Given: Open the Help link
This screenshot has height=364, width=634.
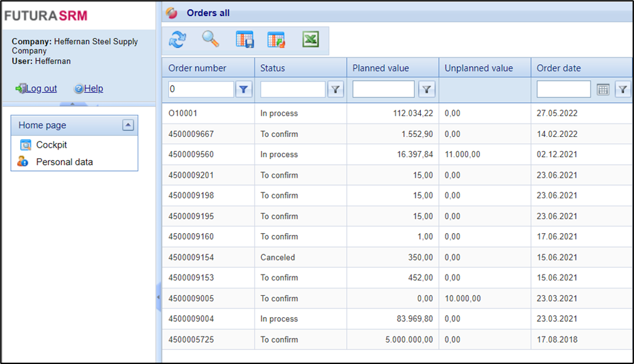Looking at the screenshot, I should click(93, 88).
